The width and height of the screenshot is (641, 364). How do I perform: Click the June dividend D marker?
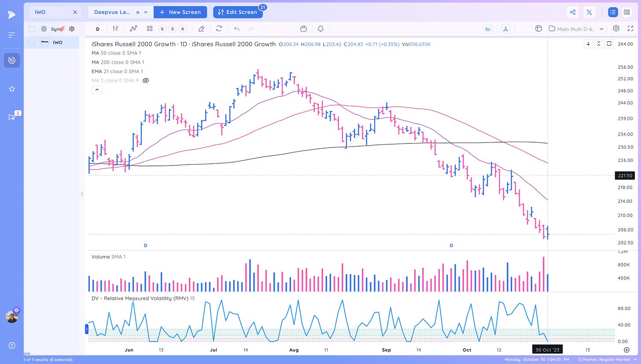click(x=145, y=245)
